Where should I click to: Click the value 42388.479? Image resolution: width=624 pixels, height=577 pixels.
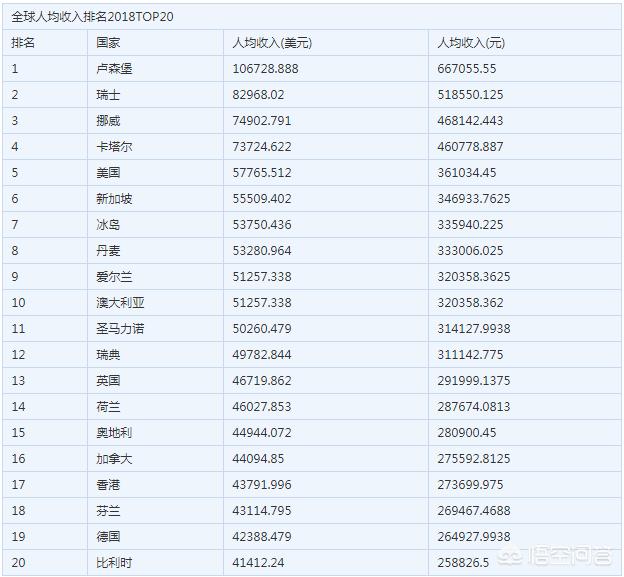click(262, 536)
